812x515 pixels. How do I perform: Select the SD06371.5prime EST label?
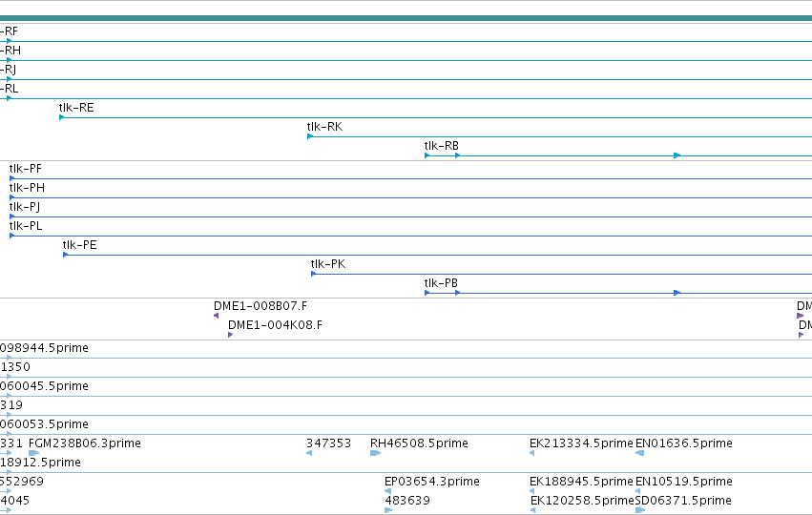point(683,501)
